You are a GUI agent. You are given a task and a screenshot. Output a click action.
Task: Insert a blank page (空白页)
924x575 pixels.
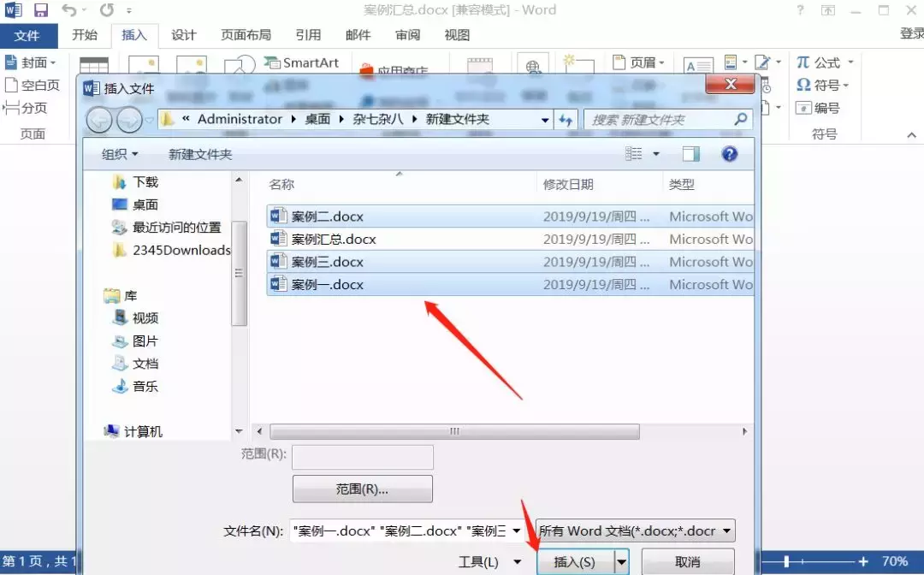33,85
